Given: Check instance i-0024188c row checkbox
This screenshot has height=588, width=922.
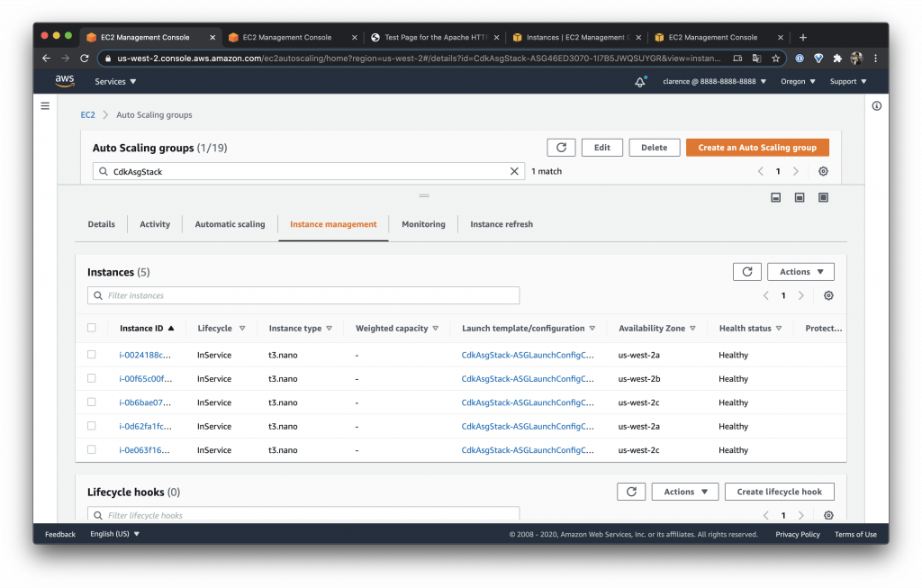Looking at the screenshot, I should pyautogui.click(x=91, y=355).
